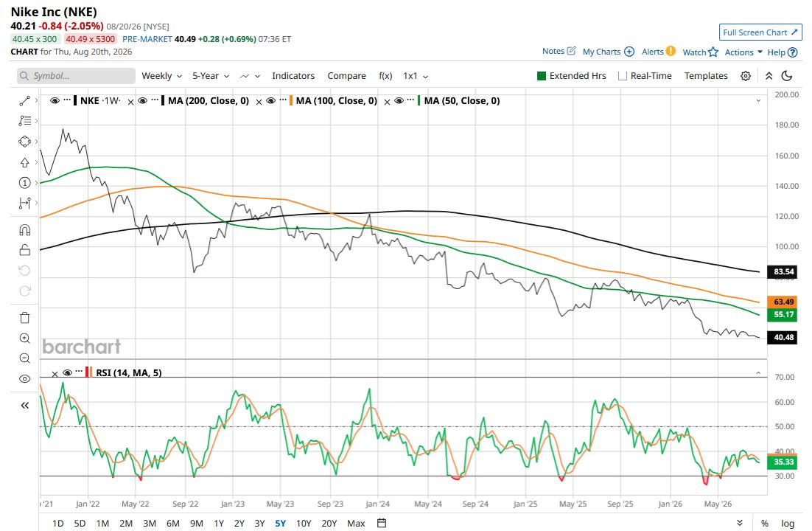
Task: Open the shapes drawing tool
Action: coord(24,141)
